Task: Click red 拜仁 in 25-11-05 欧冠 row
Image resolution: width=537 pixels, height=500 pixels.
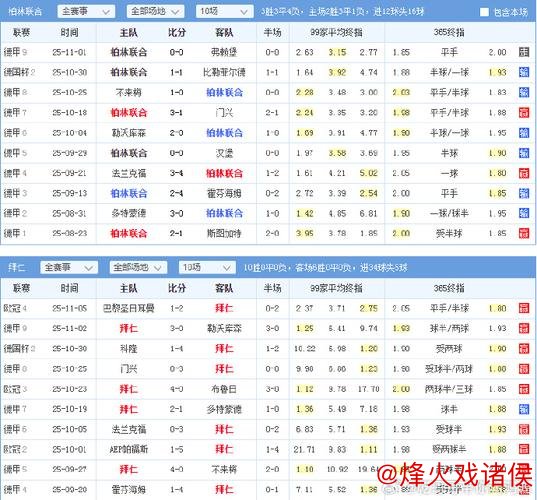Action: click(224, 308)
